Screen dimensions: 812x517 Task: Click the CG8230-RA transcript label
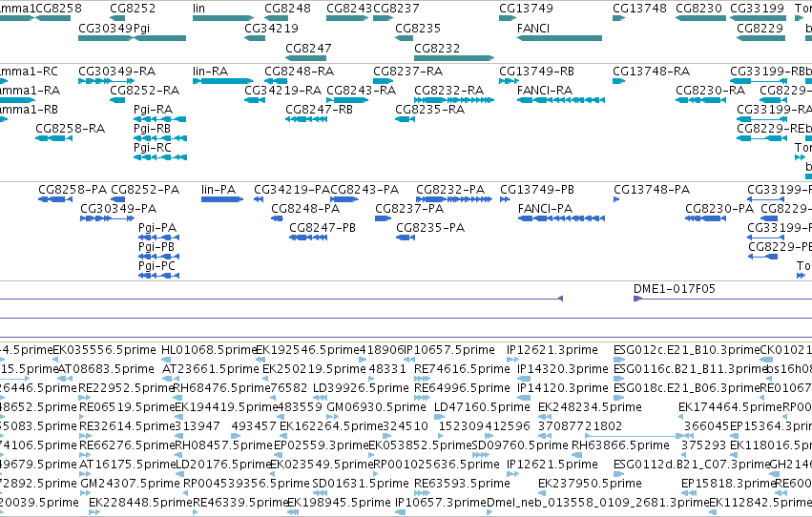pyautogui.click(x=710, y=90)
